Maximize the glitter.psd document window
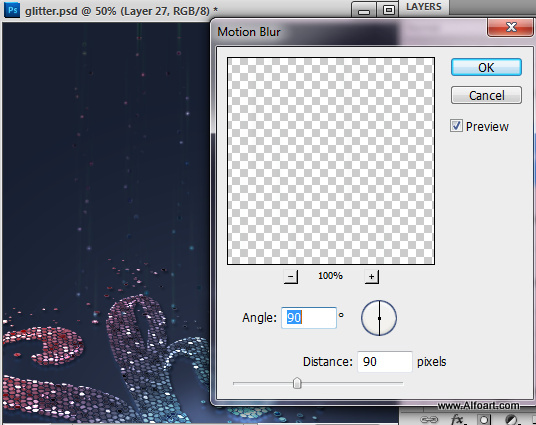The width and height of the screenshot is (536, 425). coord(388,10)
